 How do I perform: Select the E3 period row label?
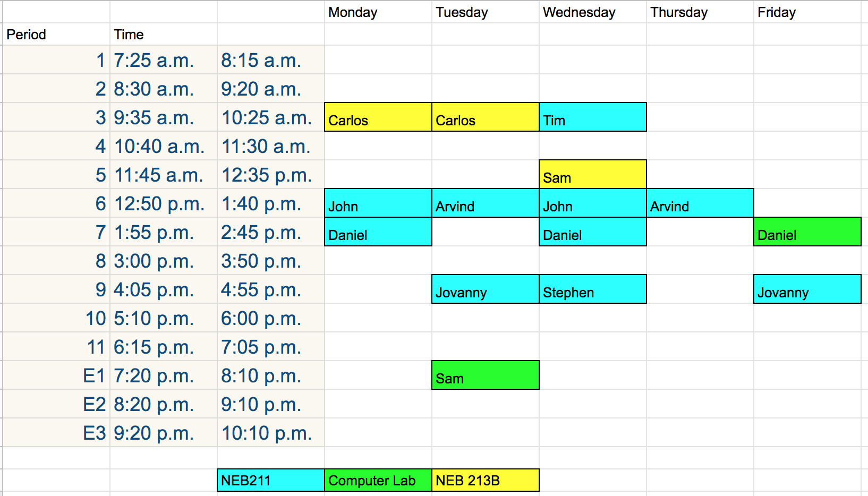[x=56, y=432]
